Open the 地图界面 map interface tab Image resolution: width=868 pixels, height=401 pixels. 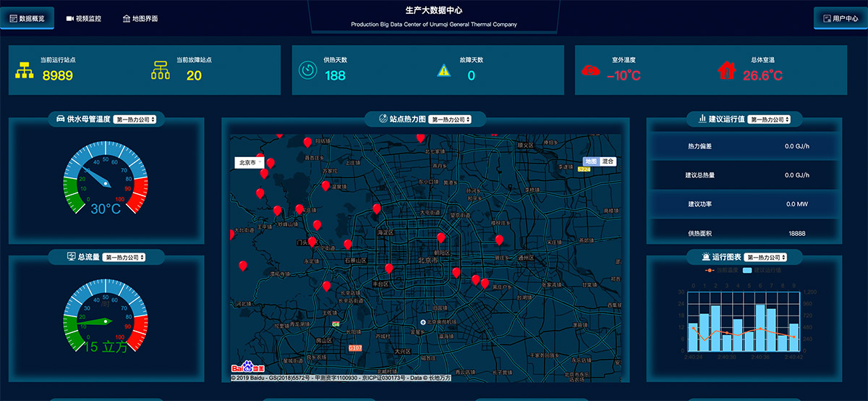[x=140, y=18]
